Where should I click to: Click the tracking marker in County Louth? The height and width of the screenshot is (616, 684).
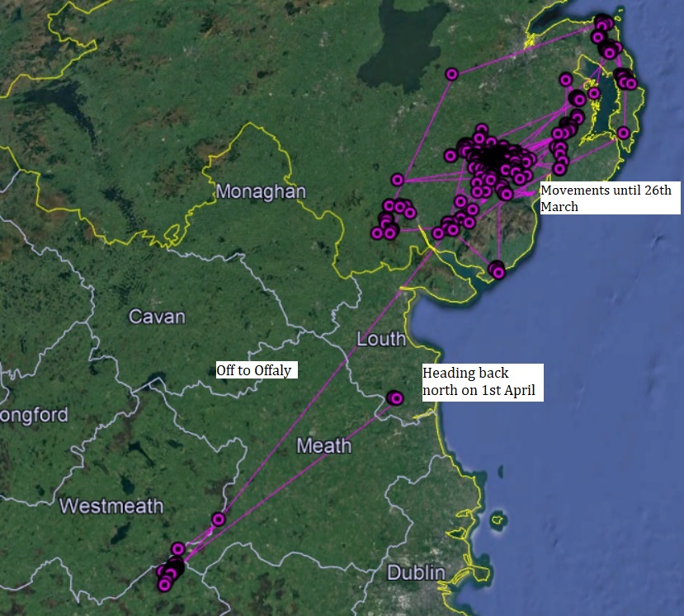coord(395,398)
